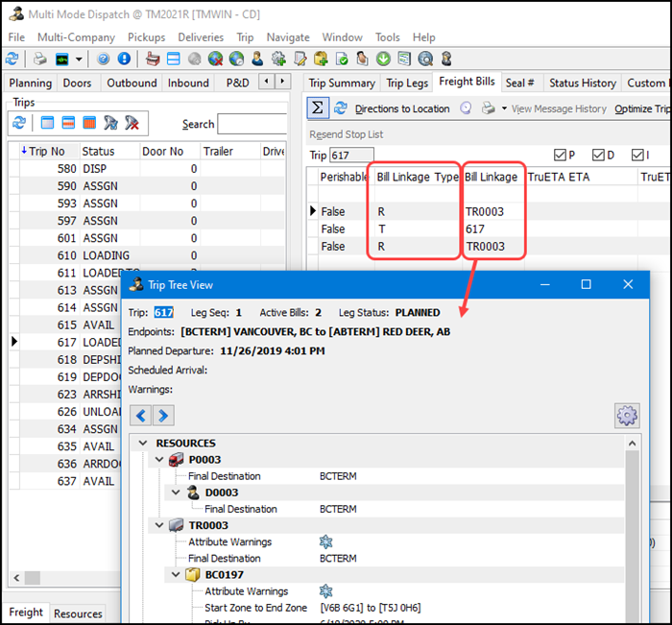This screenshot has height=625, width=672.
Task: Click the Resend Stop List link
Action: [x=346, y=134]
